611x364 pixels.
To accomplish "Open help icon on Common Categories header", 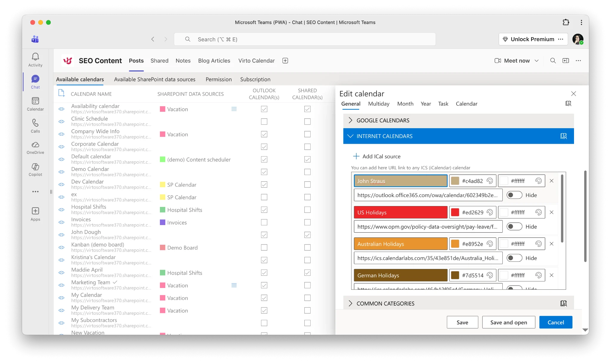I will [564, 303].
